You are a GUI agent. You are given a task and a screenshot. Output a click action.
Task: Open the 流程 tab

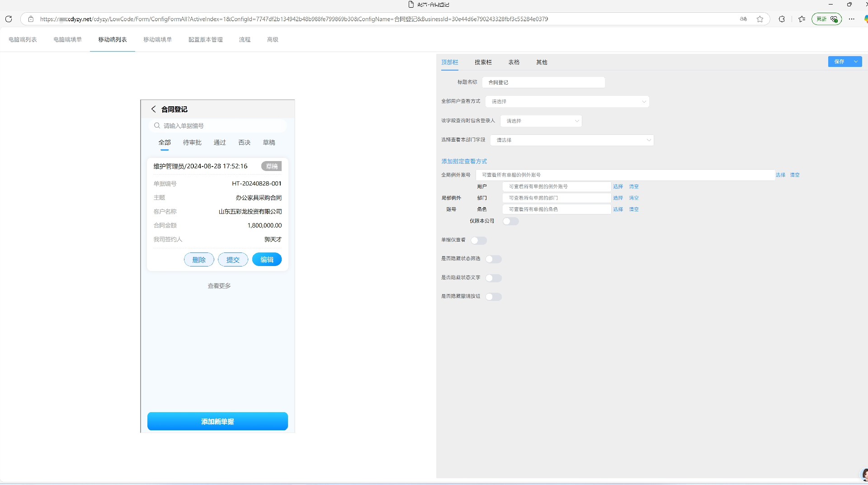tap(245, 40)
